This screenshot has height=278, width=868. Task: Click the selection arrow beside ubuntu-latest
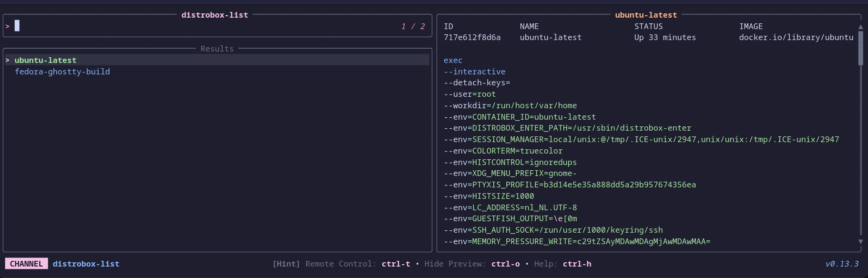[8, 60]
